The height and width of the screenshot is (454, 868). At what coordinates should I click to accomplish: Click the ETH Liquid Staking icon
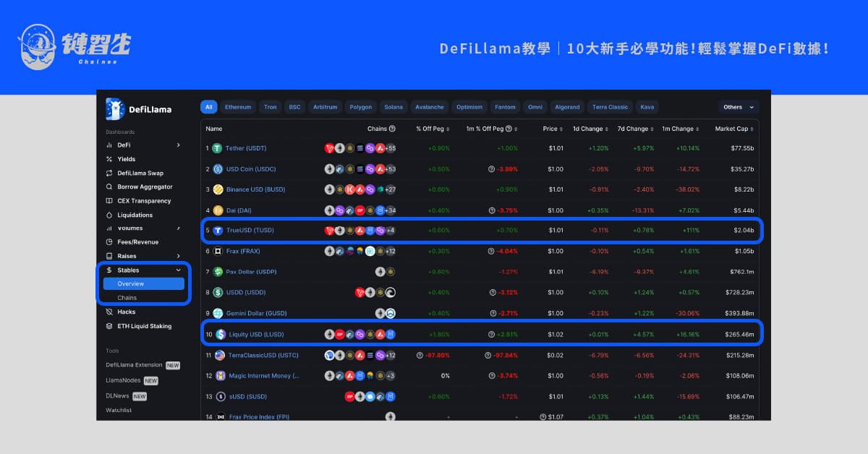tap(109, 326)
